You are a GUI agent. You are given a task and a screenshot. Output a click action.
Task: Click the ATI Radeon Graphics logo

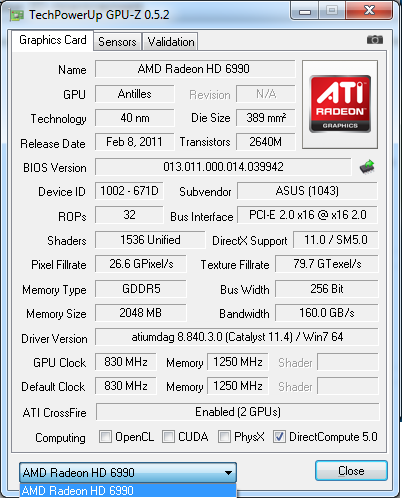point(340,104)
